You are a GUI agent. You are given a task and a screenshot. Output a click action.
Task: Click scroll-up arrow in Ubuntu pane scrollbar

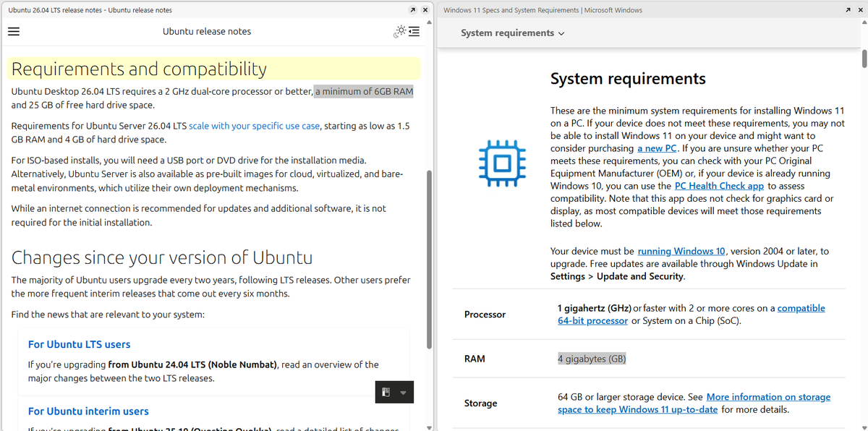[x=429, y=22]
